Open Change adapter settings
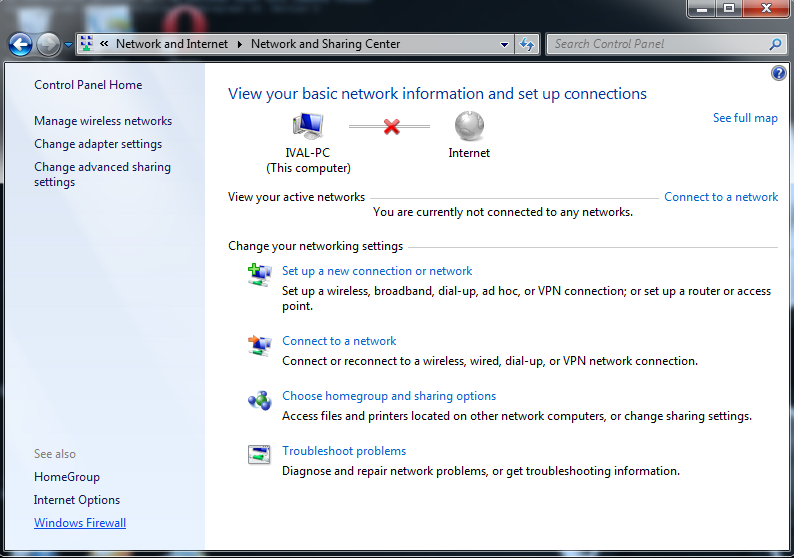The height and width of the screenshot is (558, 794). coord(98,144)
